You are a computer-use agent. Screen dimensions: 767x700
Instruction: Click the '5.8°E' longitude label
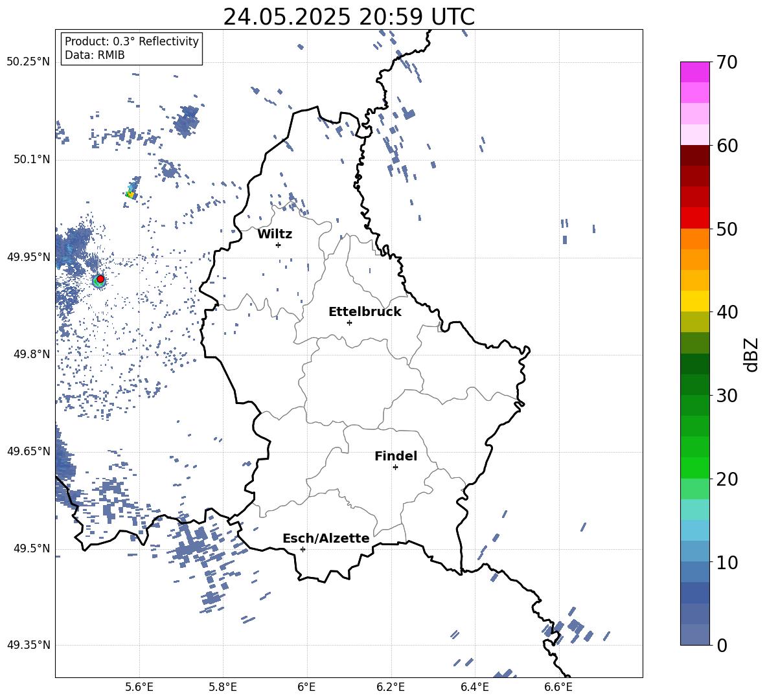point(223,687)
